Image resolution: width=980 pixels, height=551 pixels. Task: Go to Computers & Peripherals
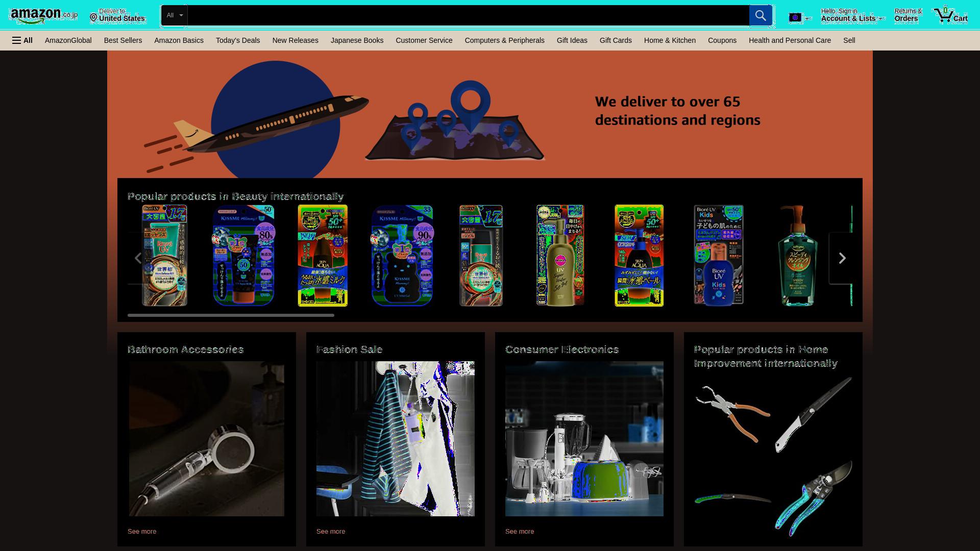(x=504, y=40)
